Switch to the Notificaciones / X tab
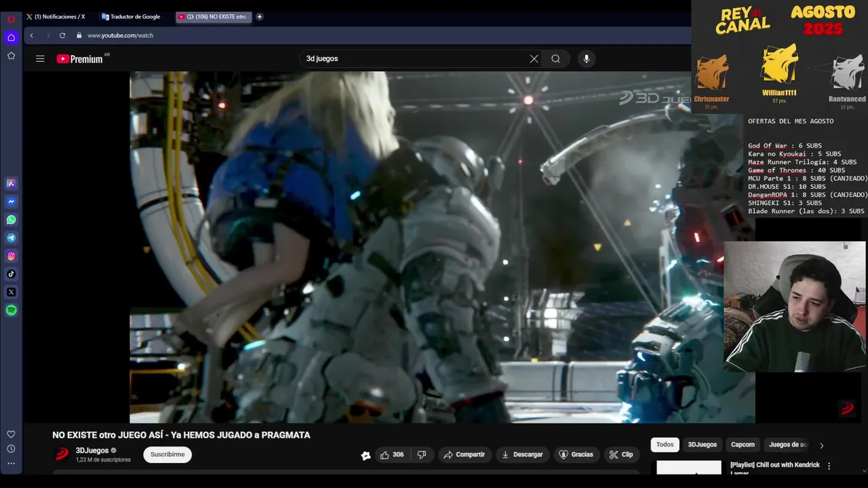The image size is (868, 488). pos(56,17)
